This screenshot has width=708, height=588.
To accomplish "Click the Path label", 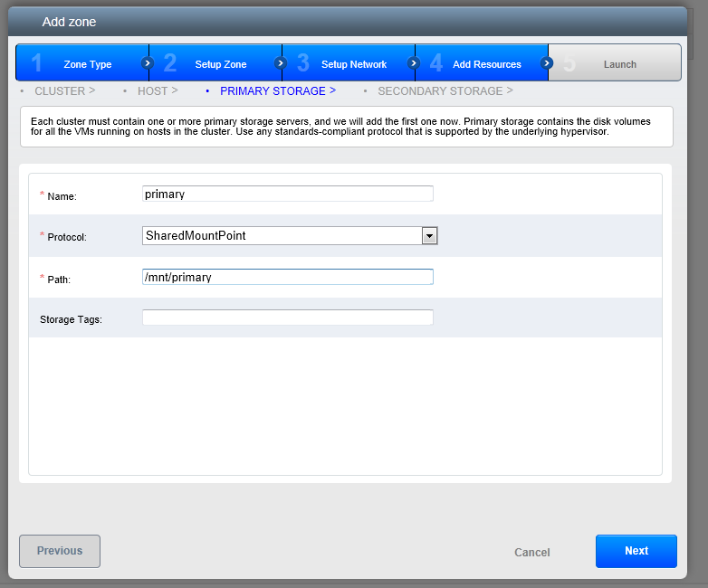I will [x=59, y=280].
